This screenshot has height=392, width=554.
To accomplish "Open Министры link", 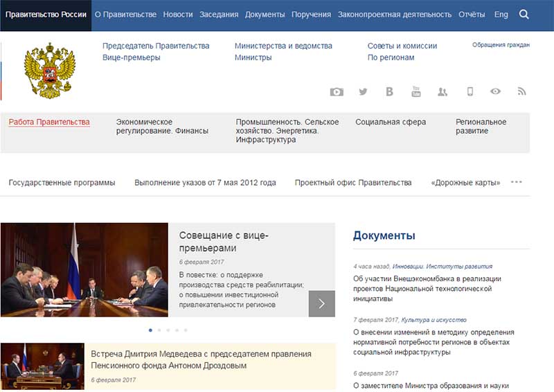I will tap(253, 57).
